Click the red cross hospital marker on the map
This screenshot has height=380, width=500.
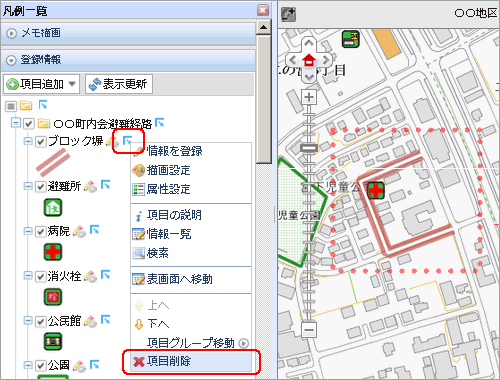375,190
